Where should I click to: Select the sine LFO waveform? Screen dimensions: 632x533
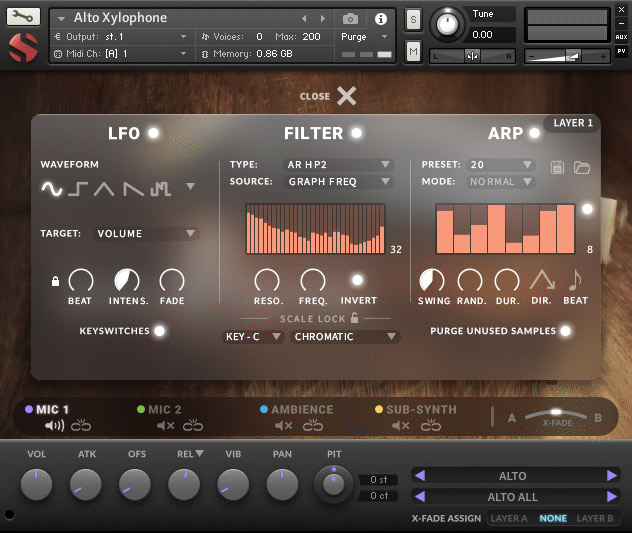pyautogui.click(x=52, y=189)
